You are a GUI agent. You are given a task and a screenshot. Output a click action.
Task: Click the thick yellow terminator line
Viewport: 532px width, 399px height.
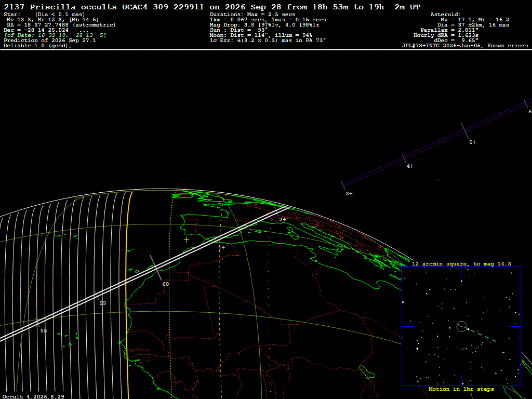click(x=127, y=295)
